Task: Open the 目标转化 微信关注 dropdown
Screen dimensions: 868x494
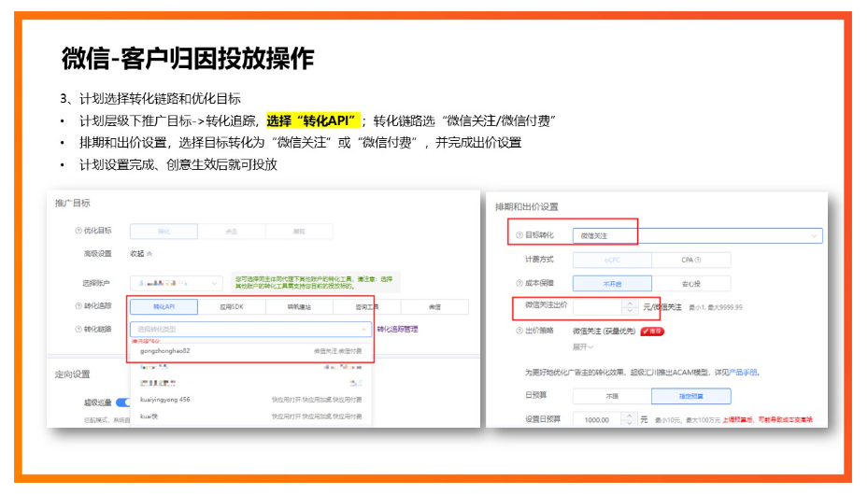Action: pyautogui.click(x=698, y=235)
